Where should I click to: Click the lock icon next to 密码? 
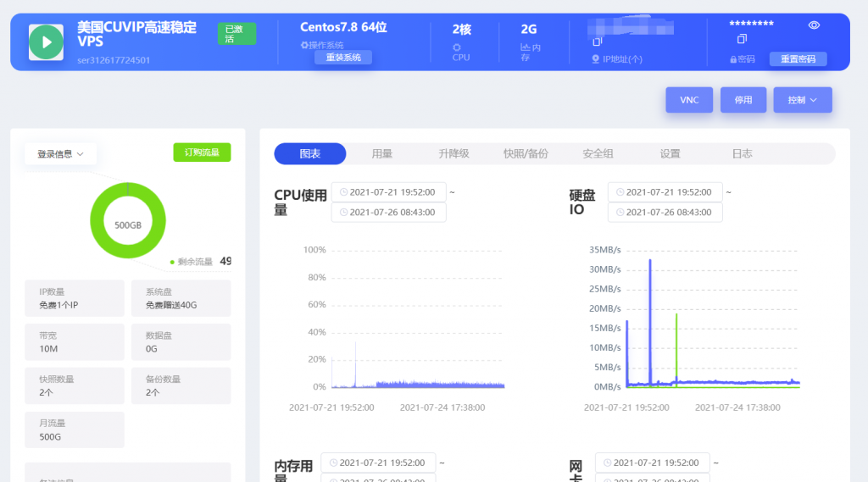(733, 59)
